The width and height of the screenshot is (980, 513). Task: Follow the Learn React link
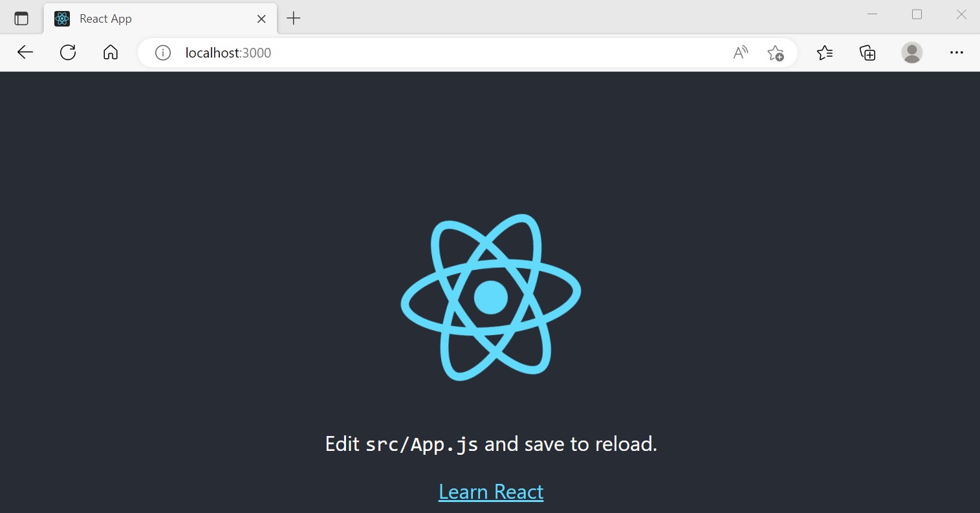[491, 492]
